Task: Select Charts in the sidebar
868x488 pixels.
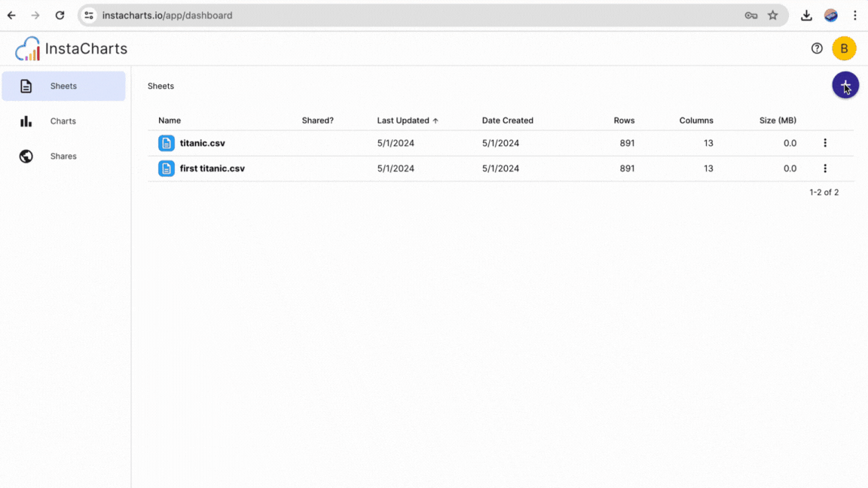Action: click(x=63, y=121)
